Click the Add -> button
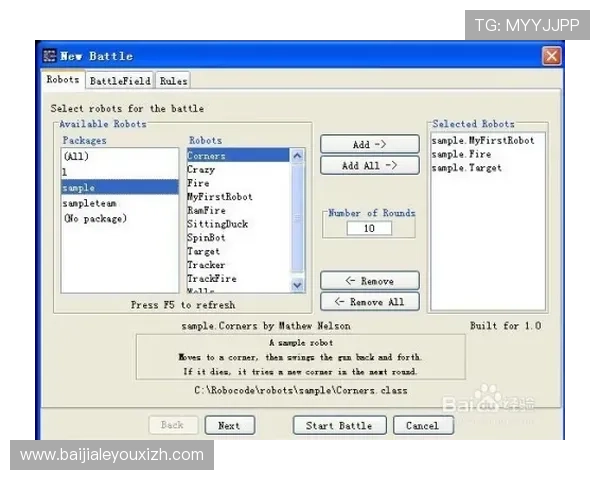The width and height of the screenshot is (600, 480). pos(370,144)
